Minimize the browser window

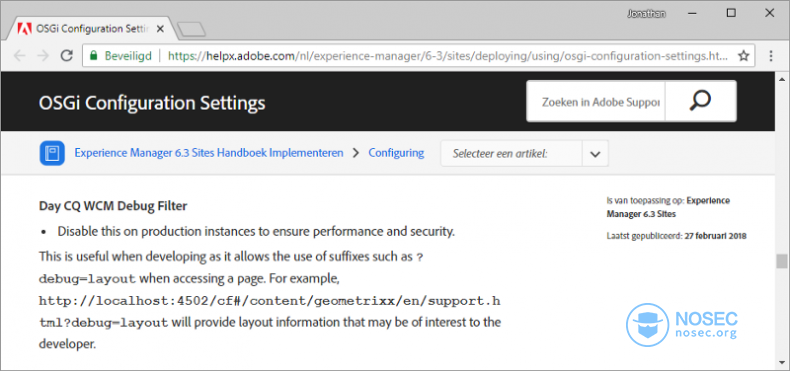pos(693,14)
